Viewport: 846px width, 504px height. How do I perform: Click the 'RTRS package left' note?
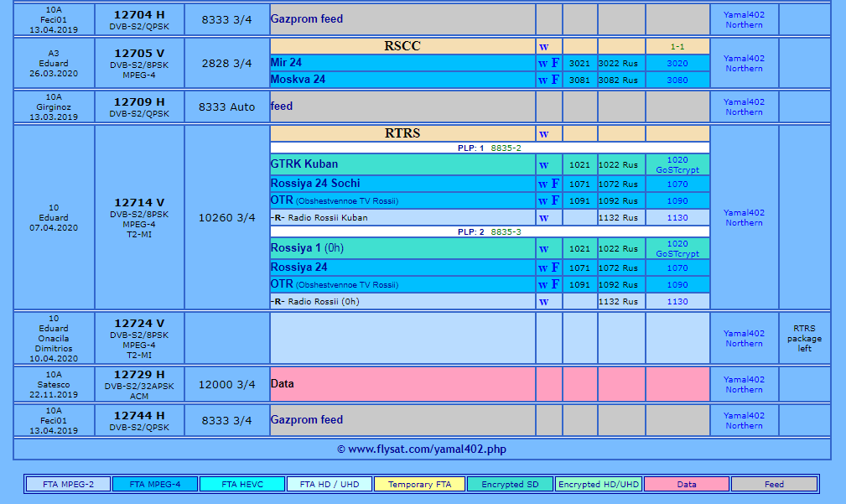coord(804,338)
